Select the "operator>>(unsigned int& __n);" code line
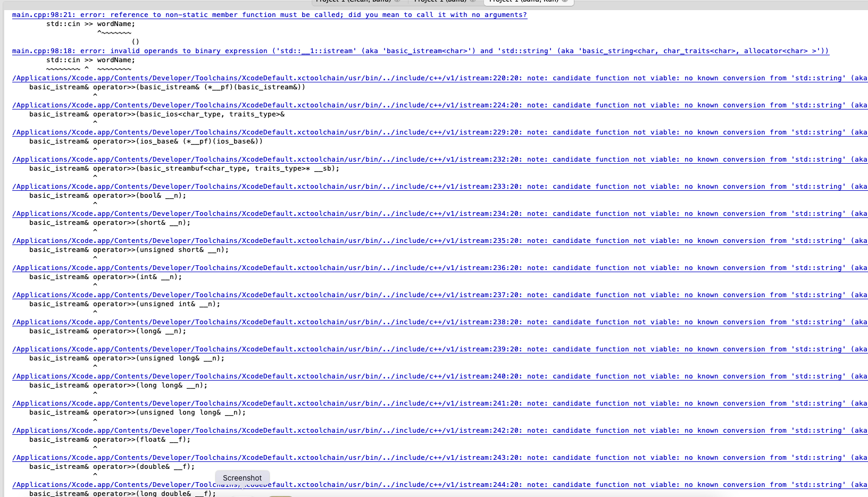Screen dimensions: 868x497 (125, 304)
